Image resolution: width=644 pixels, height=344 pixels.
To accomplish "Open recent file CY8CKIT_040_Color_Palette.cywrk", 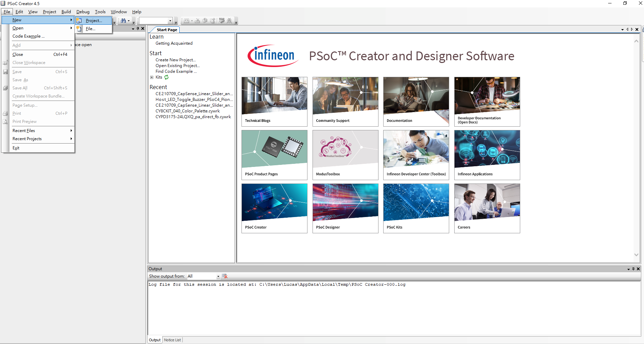I will pyautogui.click(x=188, y=111).
